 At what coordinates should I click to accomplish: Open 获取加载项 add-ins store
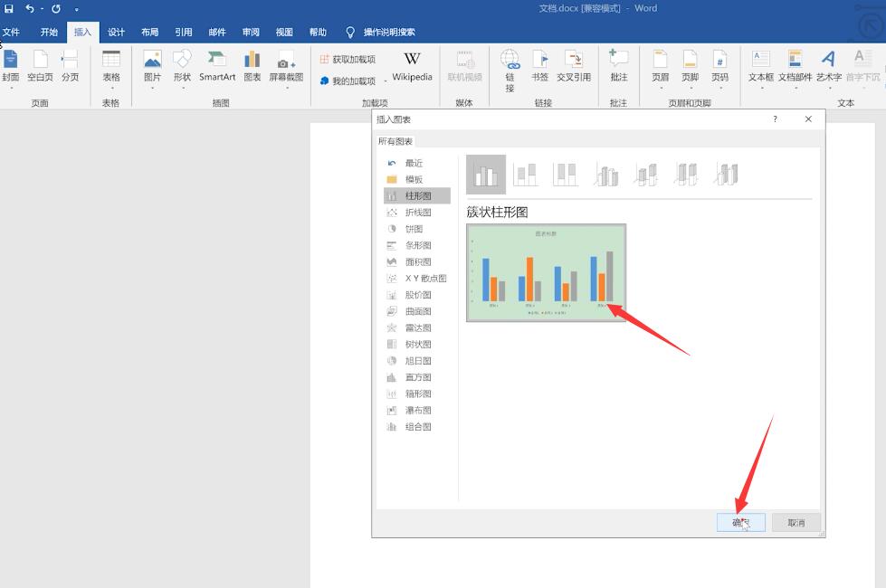[x=348, y=60]
